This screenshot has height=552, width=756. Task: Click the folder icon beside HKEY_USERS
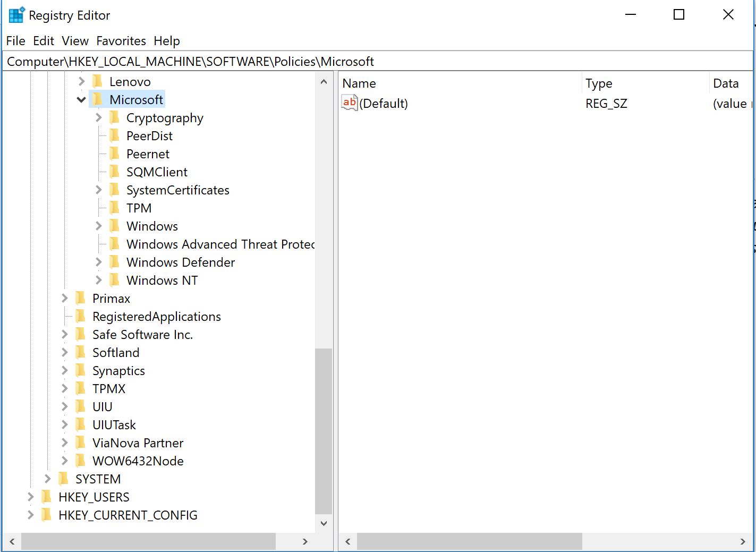point(46,497)
